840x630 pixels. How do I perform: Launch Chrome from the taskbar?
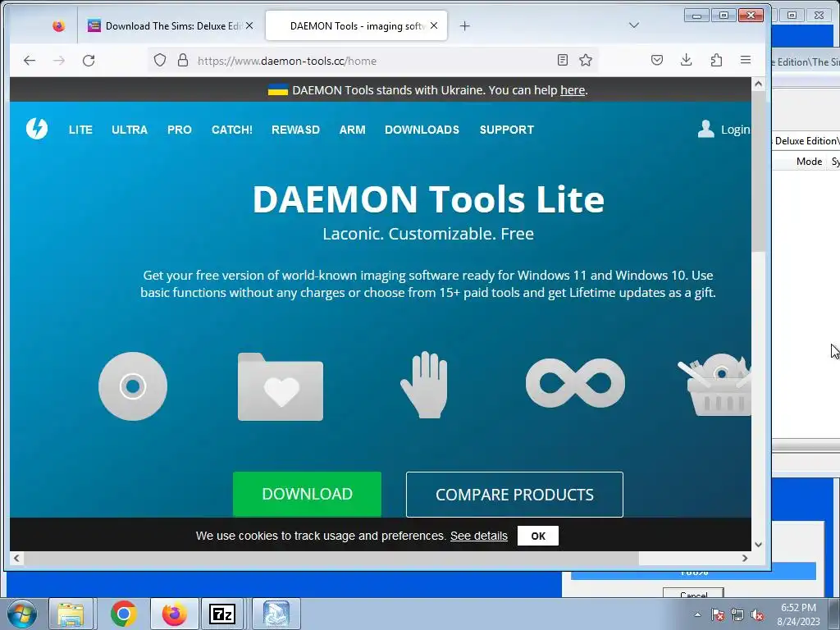(123, 614)
